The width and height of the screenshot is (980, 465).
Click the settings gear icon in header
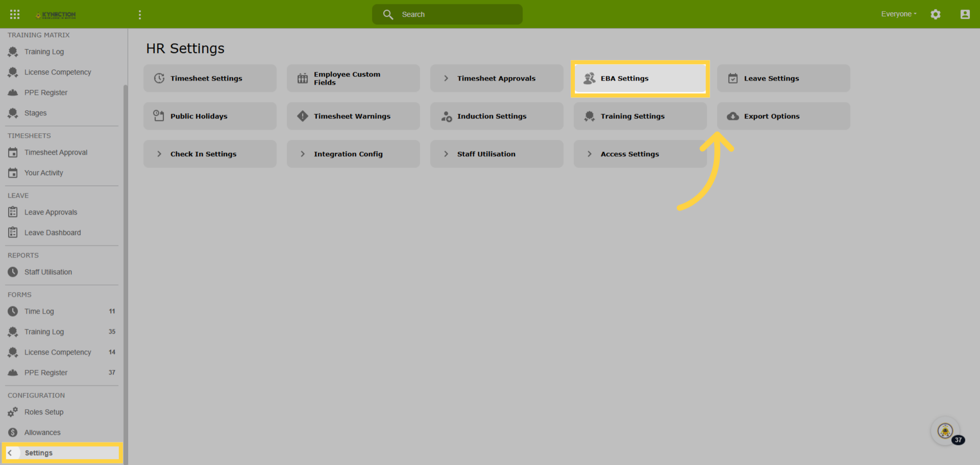pyautogui.click(x=935, y=14)
